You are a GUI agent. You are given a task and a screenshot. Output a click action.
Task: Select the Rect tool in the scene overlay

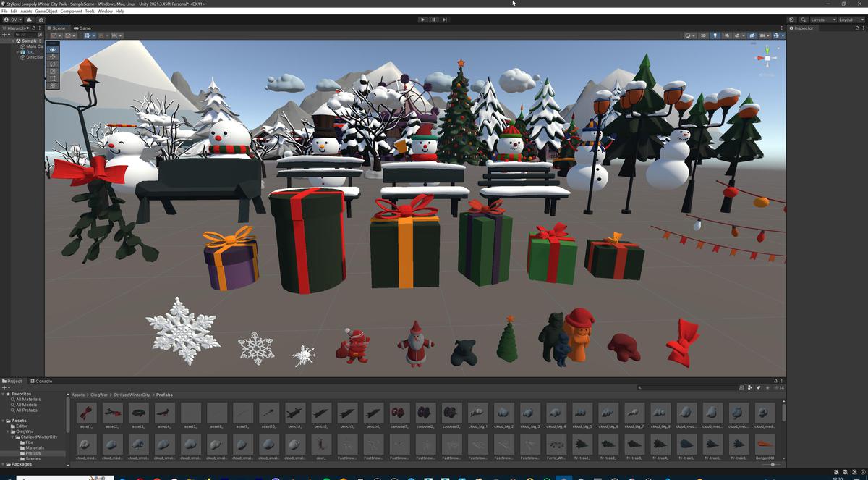click(52, 78)
